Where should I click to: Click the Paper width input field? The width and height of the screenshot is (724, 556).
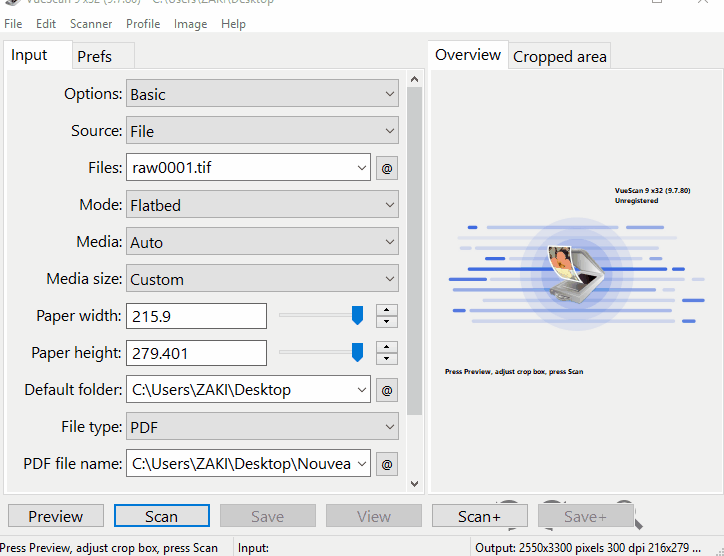click(196, 316)
